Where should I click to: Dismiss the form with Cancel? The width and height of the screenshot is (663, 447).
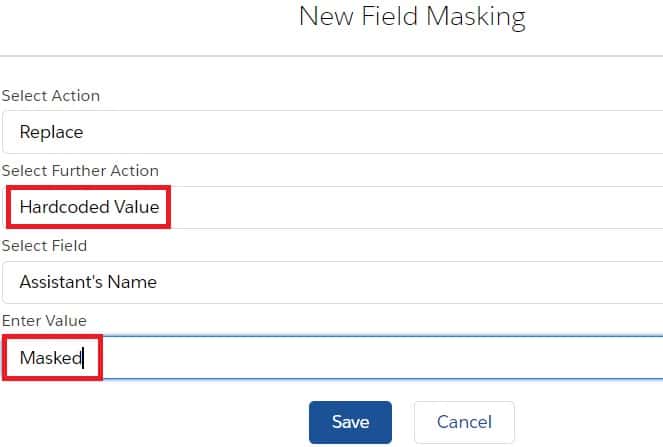pyautogui.click(x=463, y=422)
